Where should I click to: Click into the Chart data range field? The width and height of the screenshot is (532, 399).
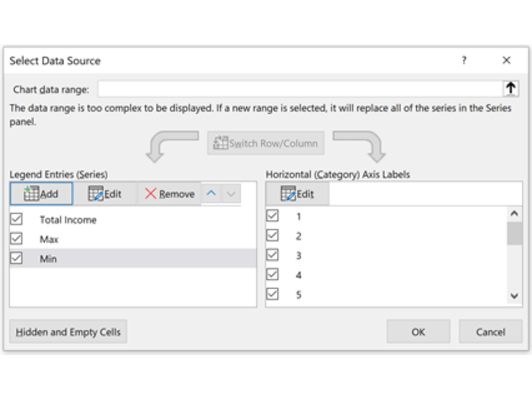[x=299, y=89]
